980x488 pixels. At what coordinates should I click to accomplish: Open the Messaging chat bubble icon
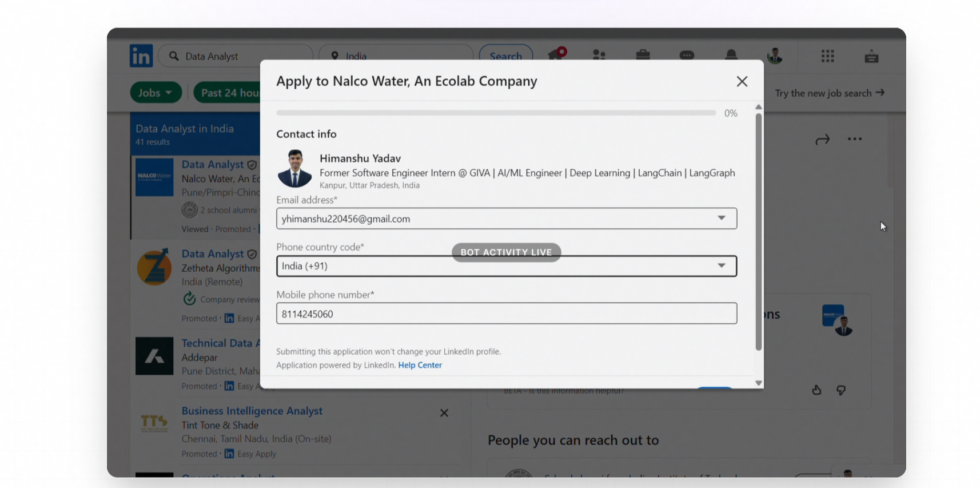point(687,55)
